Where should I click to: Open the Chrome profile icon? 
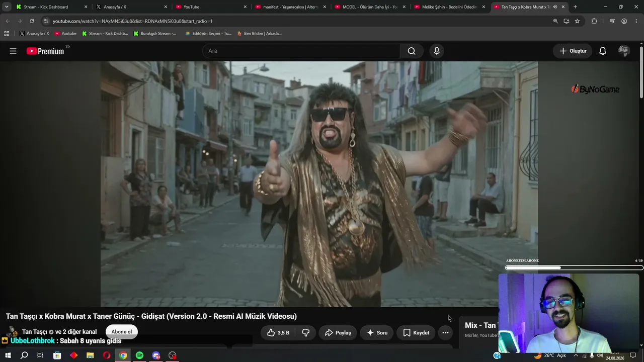click(624, 21)
